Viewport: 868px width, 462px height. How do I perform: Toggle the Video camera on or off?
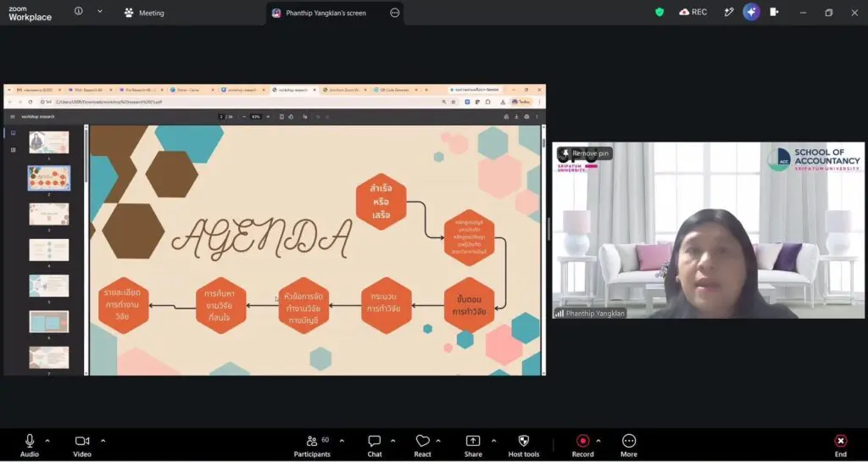tap(82, 445)
